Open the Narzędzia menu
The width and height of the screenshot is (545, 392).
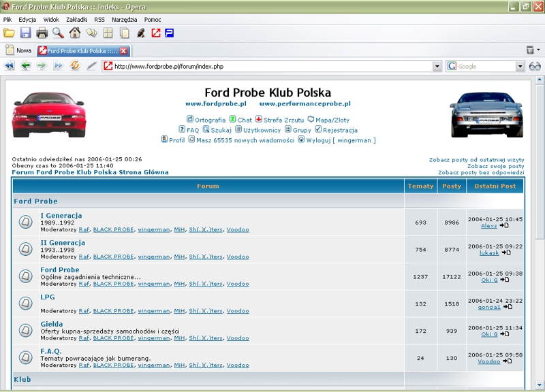(125, 20)
